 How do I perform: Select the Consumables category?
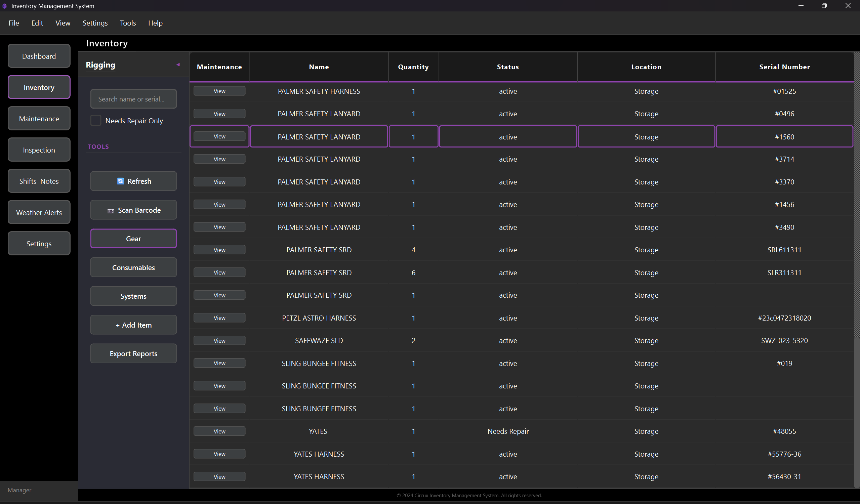click(x=133, y=267)
